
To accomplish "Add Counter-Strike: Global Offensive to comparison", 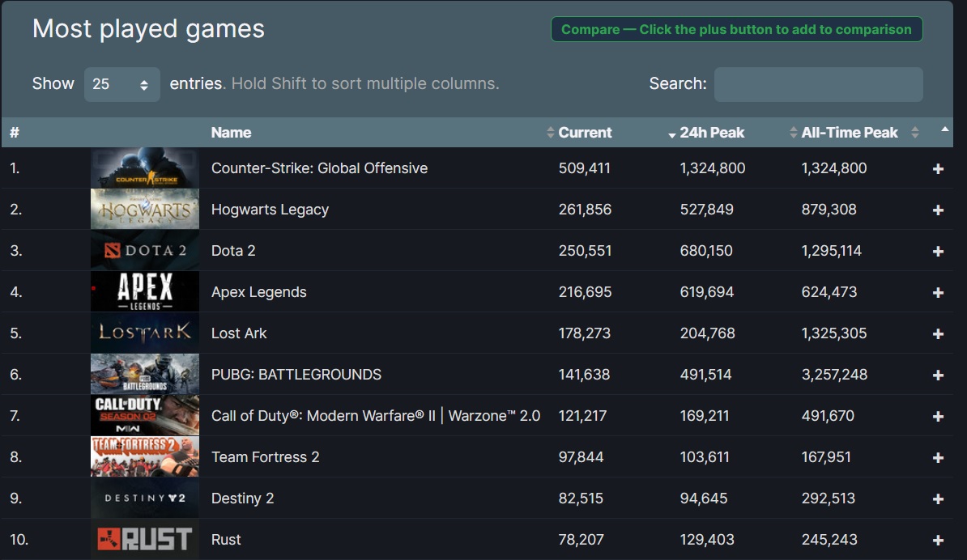I will click(x=938, y=169).
